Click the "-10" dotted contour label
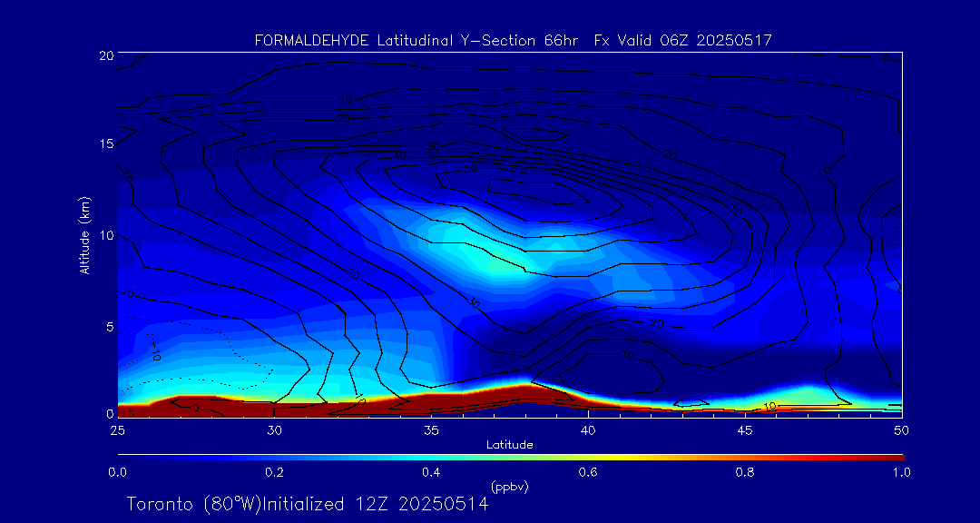 [x=154, y=350]
